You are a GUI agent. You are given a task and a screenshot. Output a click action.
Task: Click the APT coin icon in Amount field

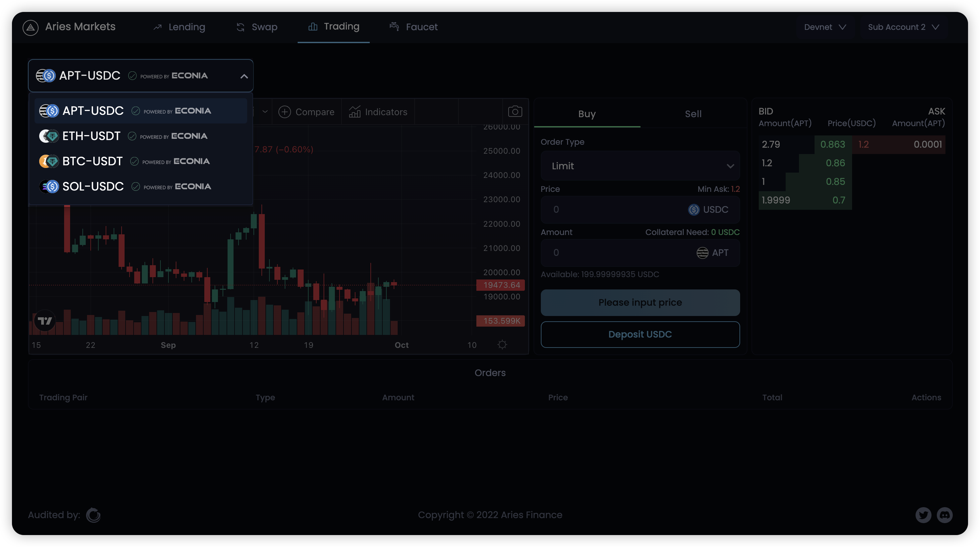click(702, 253)
